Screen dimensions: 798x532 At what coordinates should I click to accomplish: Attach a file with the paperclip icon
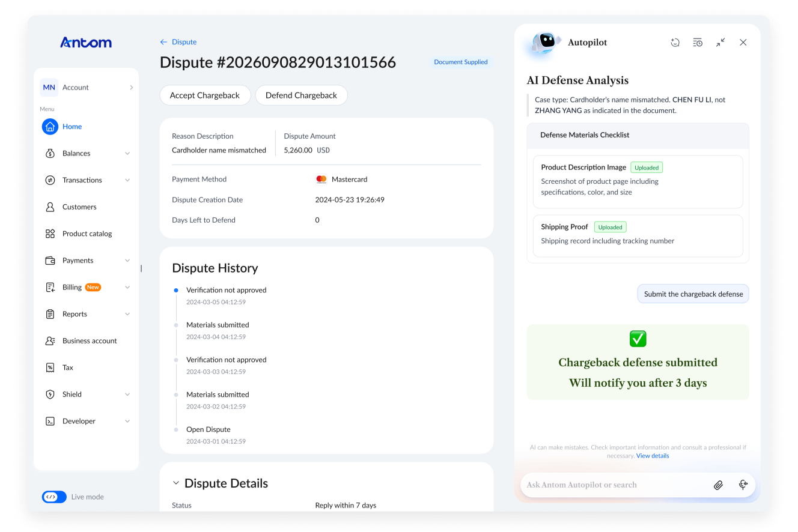click(718, 485)
